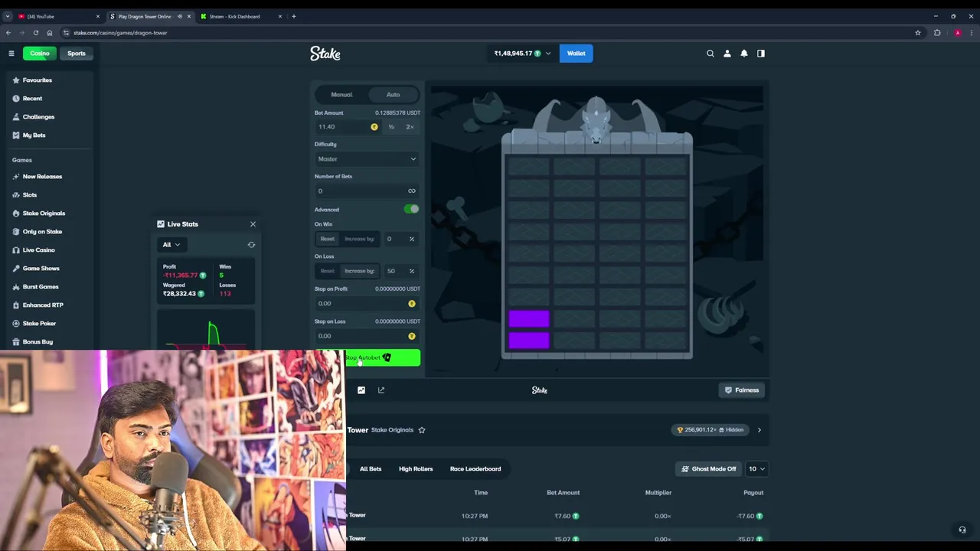
Task: Toggle the Advanced switch off
Action: point(412,209)
